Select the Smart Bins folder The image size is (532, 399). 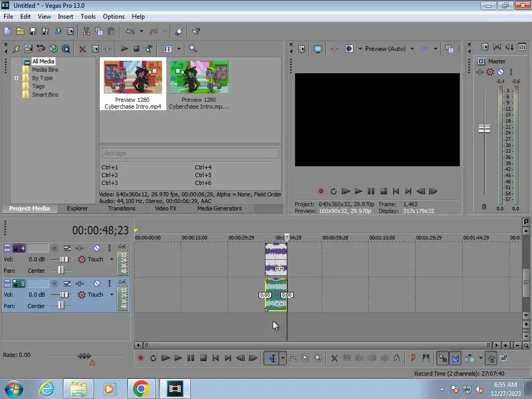45,95
